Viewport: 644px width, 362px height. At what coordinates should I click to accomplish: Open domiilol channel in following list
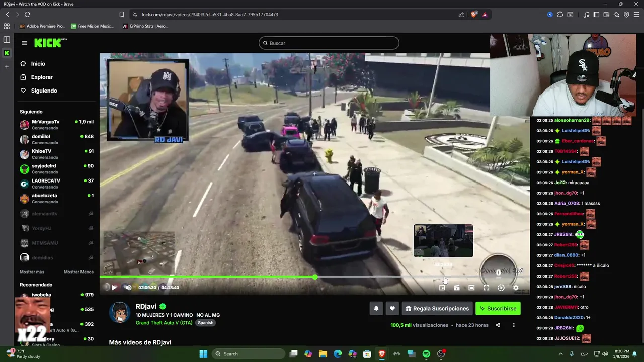[56, 139]
